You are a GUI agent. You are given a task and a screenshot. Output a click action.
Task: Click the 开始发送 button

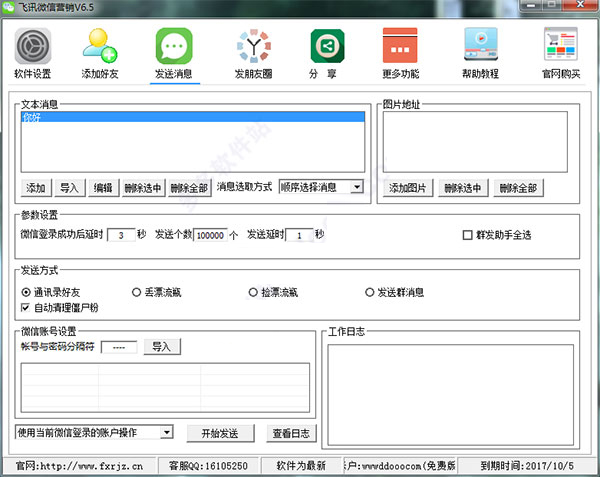[x=220, y=433]
